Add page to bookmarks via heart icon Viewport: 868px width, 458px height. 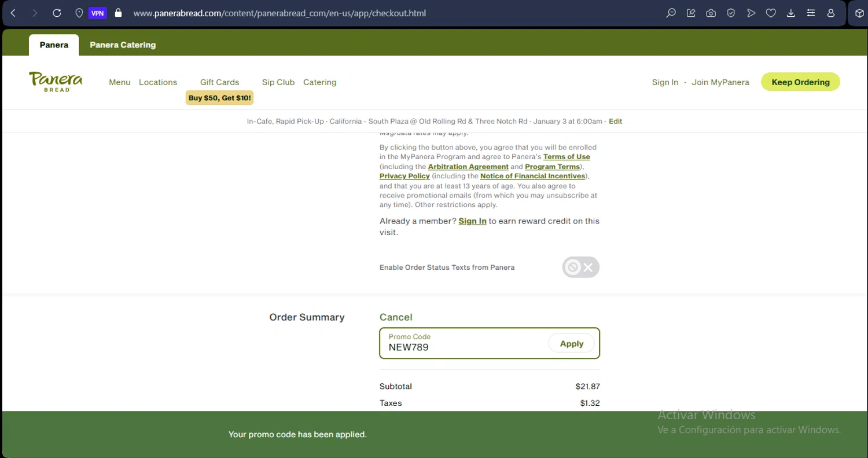[x=771, y=13]
